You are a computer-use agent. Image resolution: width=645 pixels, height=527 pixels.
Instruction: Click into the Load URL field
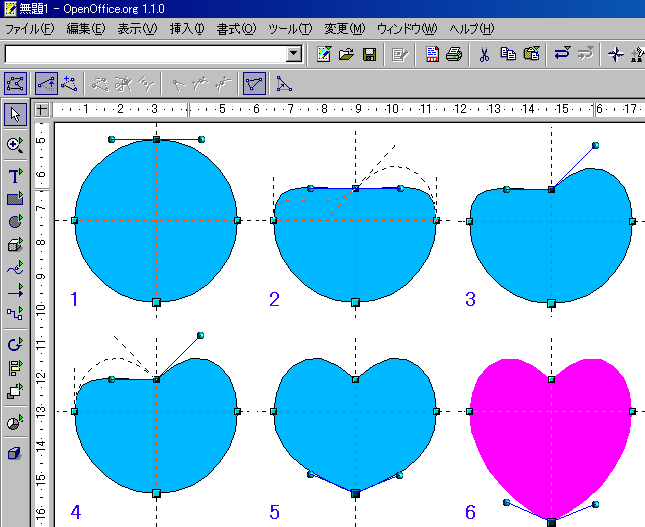(146, 53)
